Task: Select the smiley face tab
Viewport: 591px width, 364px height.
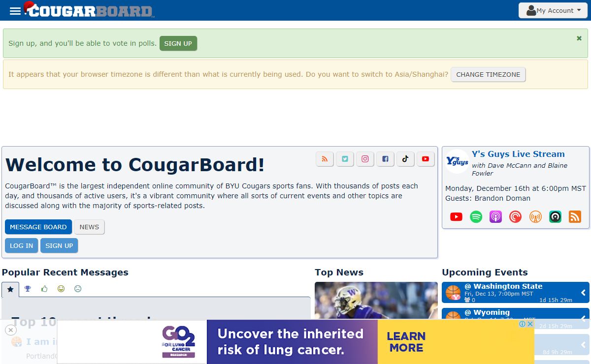Action: pyautogui.click(x=61, y=289)
